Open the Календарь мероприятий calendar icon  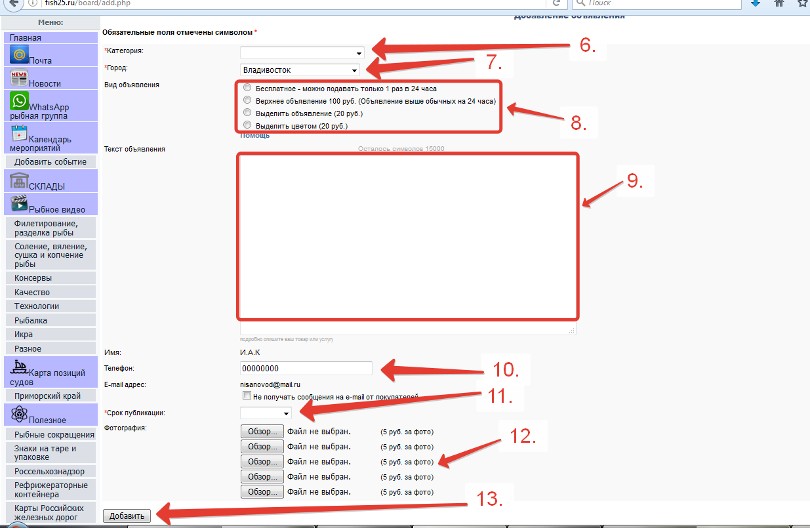click(19, 133)
